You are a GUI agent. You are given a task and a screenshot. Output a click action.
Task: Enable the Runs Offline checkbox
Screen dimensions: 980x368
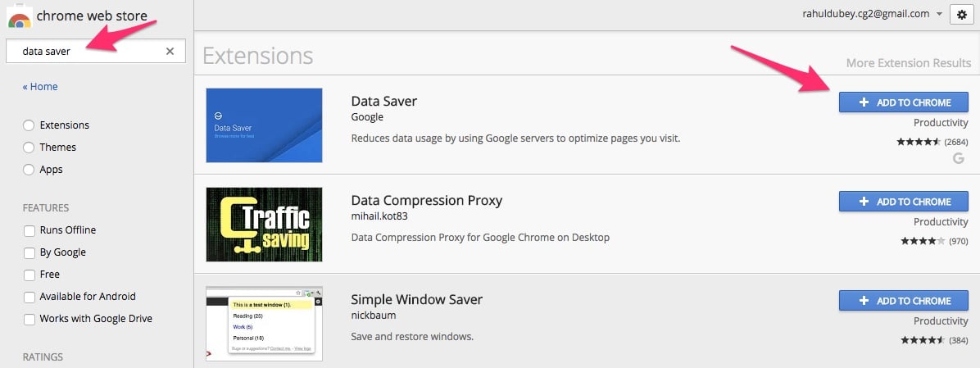29,230
